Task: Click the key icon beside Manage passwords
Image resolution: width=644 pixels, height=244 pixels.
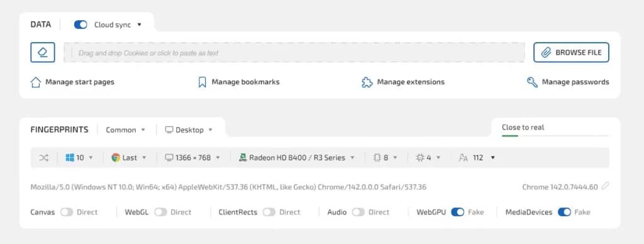Action: 532,82
